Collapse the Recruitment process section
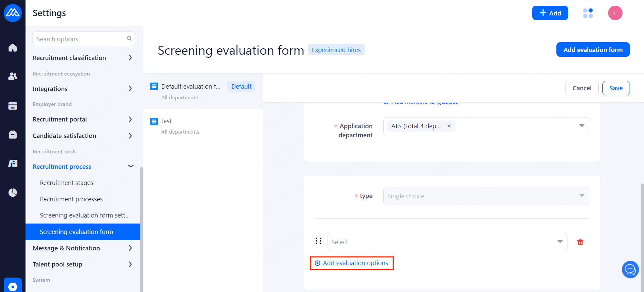644x292 pixels. coord(131,166)
